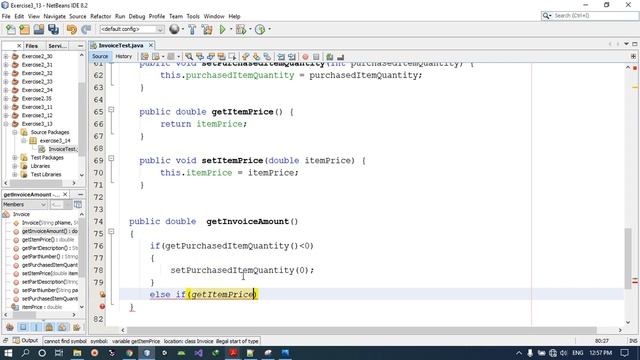The height and width of the screenshot is (360, 640).
Task: Expand the Test Packages node
Action: (x=15, y=158)
